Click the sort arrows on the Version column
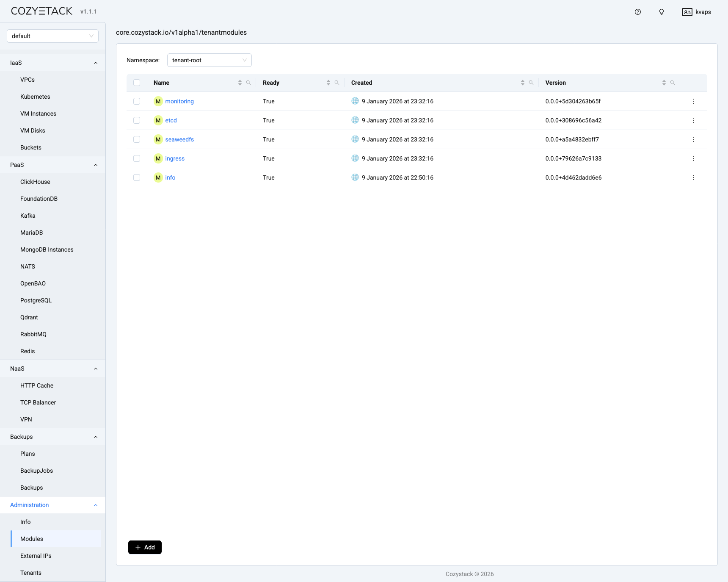 664,83
